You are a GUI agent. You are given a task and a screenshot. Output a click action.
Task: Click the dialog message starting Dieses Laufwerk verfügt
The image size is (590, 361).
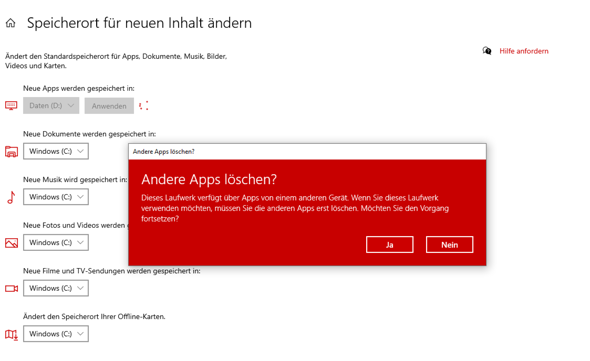tap(295, 208)
